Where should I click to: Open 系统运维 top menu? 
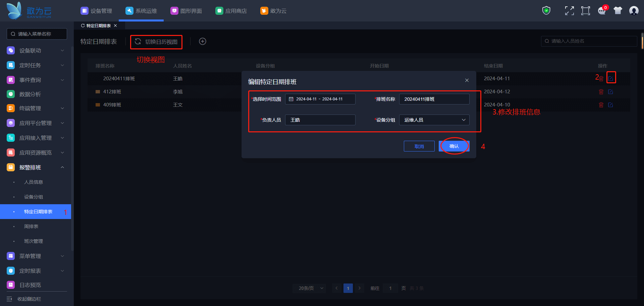141,11
